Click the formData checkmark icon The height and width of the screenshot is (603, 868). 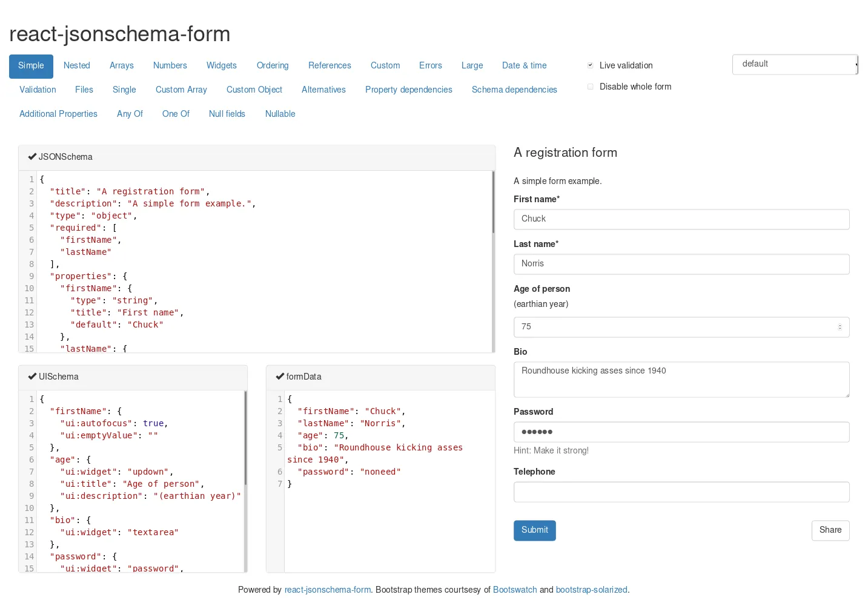(x=280, y=377)
